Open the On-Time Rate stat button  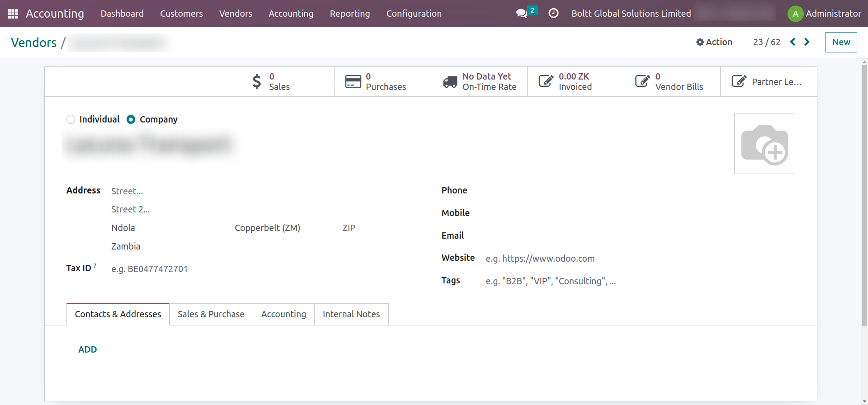(479, 81)
